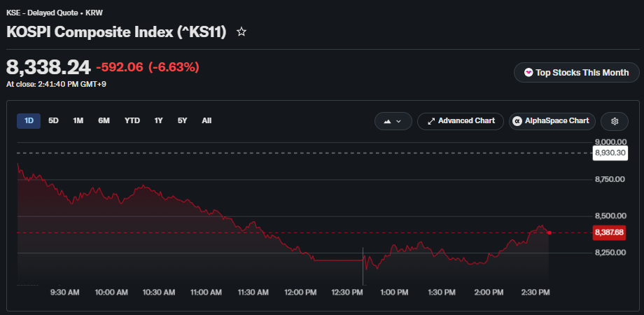Click the KOSPI Composite Index (^KS11) title
Image resolution: width=644 pixels, height=315 pixels.
click(116, 32)
